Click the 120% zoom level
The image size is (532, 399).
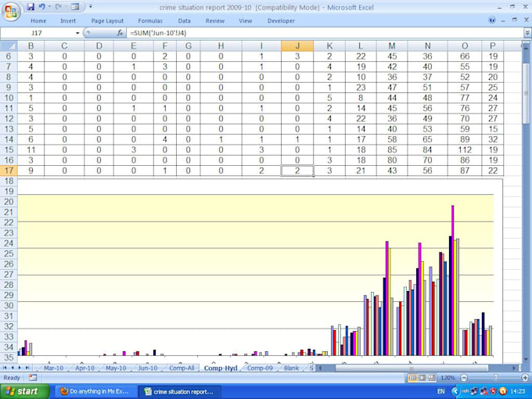[448, 378]
